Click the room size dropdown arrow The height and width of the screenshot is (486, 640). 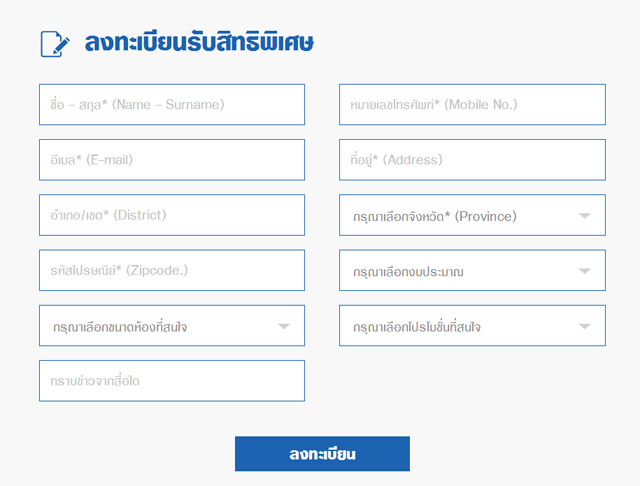click(284, 326)
